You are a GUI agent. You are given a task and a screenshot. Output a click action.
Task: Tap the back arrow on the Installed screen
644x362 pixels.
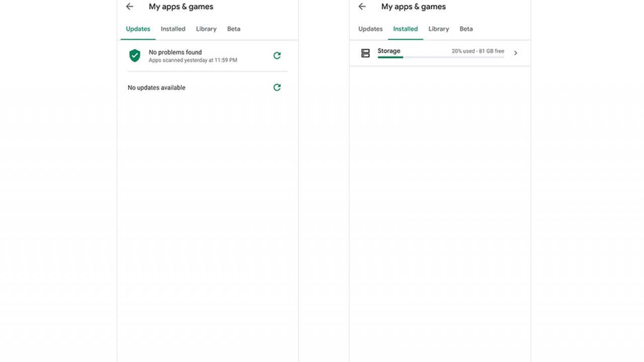pos(362,7)
